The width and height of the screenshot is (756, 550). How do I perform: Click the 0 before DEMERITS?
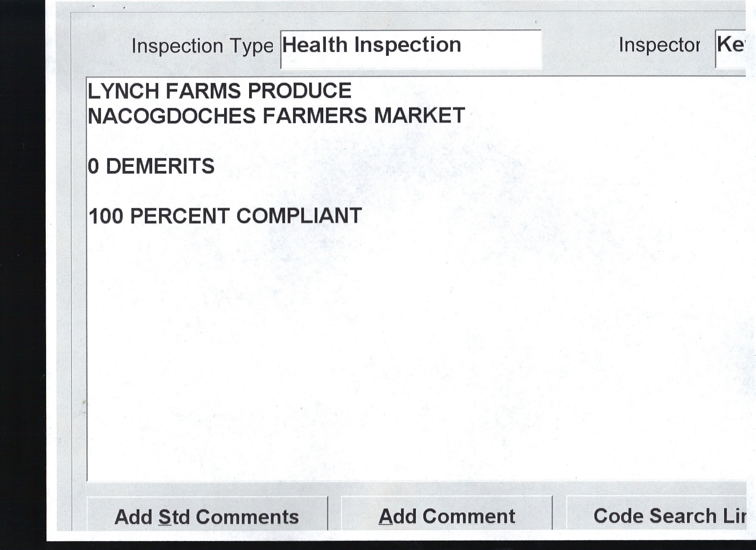coord(93,167)
